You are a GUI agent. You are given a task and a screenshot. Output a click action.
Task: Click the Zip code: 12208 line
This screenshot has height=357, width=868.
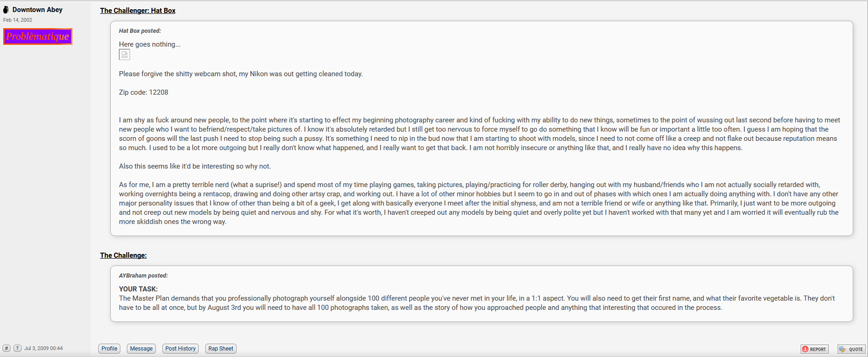[x=143, y=92]
